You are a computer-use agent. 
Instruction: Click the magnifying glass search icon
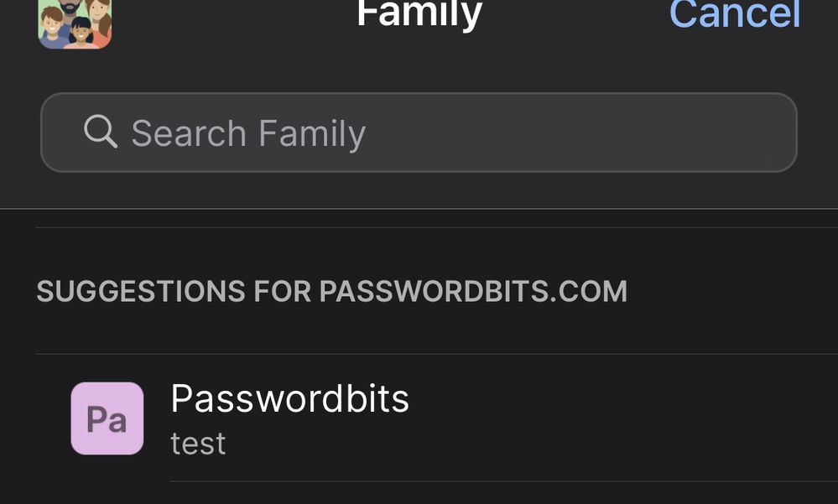(x=100, y=132)
